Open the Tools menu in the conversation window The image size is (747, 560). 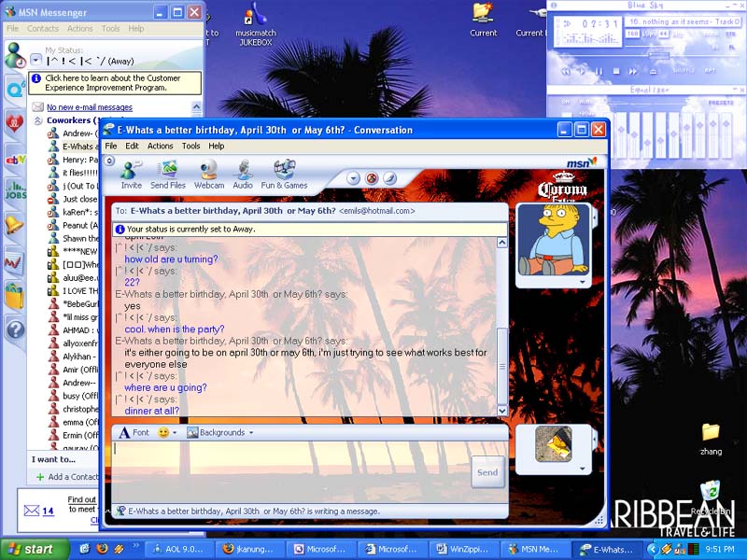[x=190, y=146]
